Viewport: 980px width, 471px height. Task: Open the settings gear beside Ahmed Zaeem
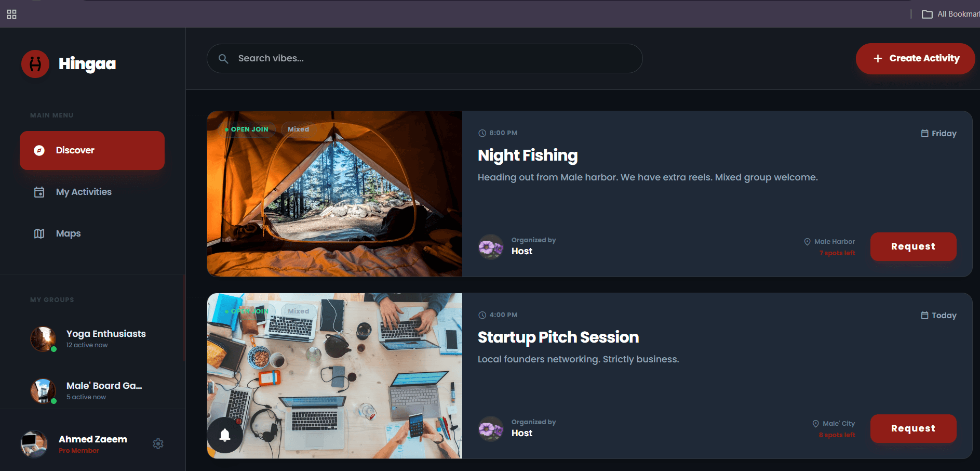158,443
